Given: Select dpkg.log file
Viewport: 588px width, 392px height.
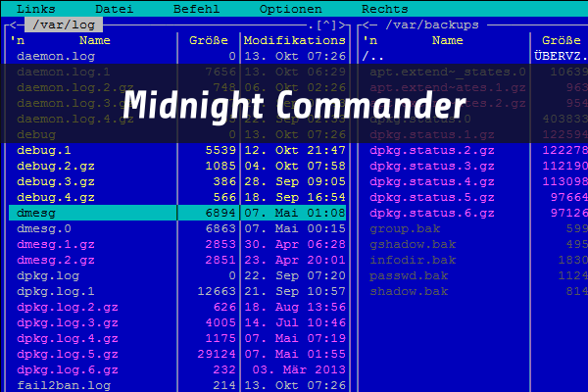Looking at the screenshot, I should 48,276.
